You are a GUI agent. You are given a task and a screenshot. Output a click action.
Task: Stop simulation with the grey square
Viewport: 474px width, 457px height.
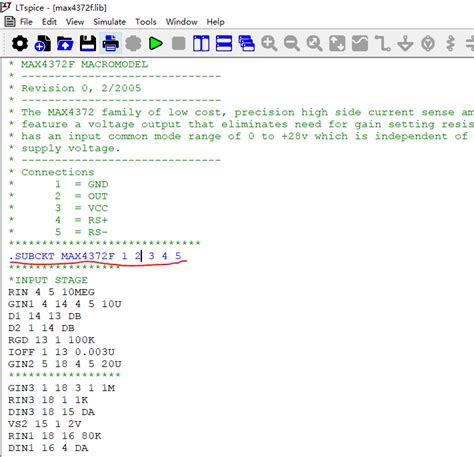point(179,44)
